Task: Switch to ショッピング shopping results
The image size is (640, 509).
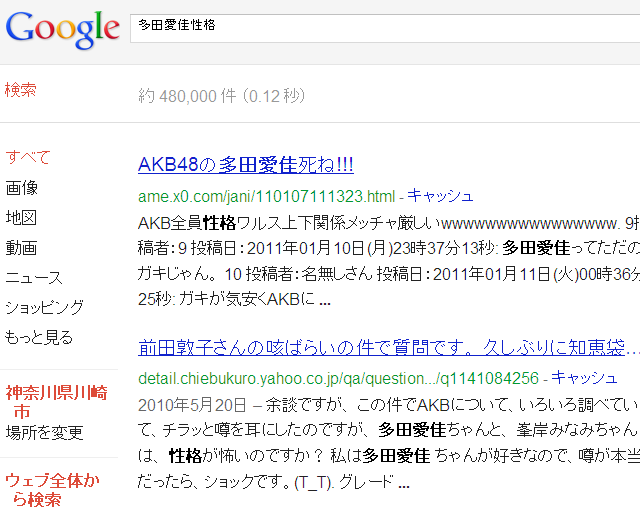Action: click(x=44, y=307)
